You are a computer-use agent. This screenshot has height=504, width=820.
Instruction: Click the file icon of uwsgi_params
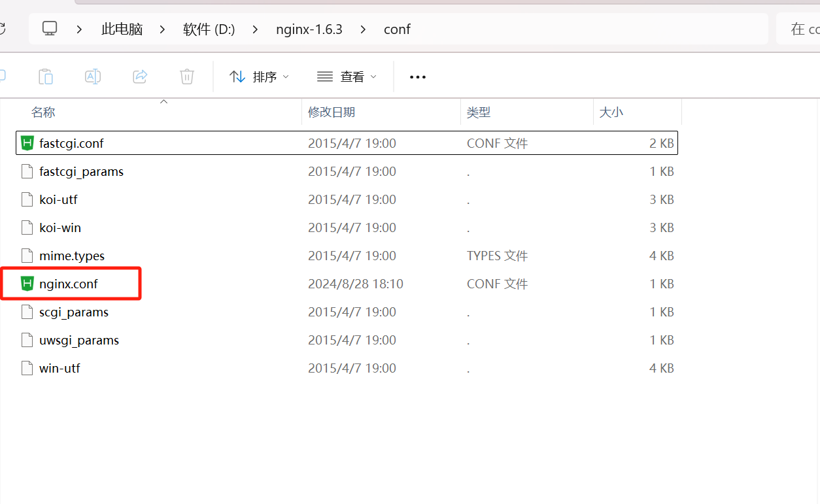[x=27, y=340]
